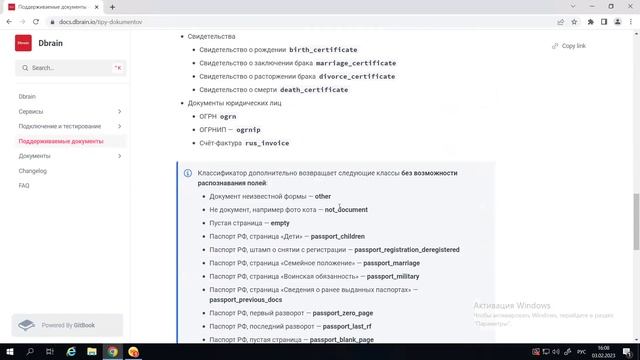
Task: Launch Internet Explorer from the taskbar
Action: [x=71, y=352]
